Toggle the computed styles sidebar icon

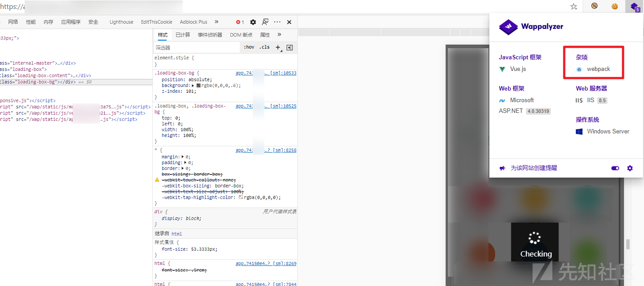point(290,47)
